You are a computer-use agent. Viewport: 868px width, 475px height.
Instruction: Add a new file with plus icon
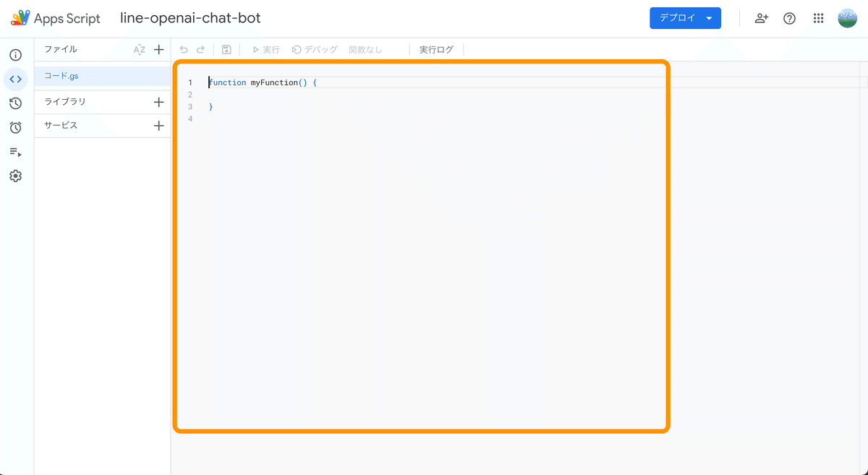[x=159, y=50]
